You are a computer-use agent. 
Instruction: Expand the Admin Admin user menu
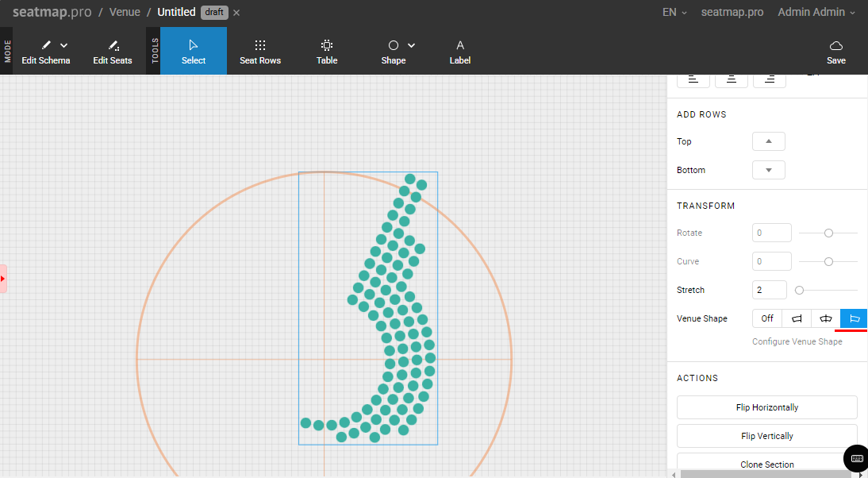click(x=816, y=13)
